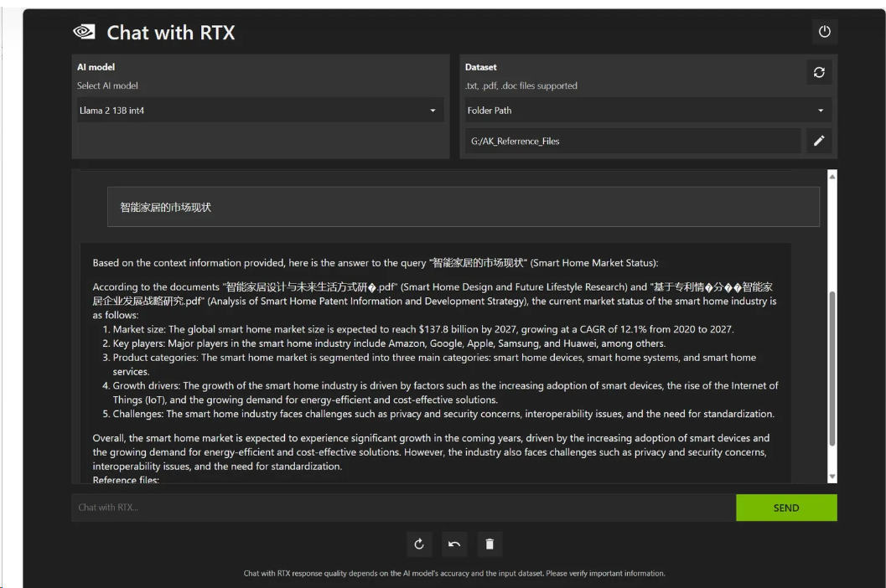The width and height of the screenshot is (886, 588).
Task: Click the chat scrollbar up arrow
Action: 832,177
